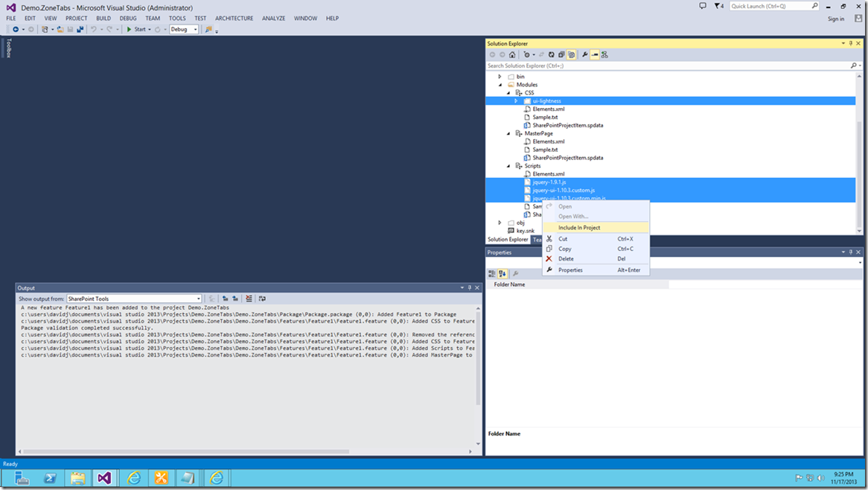Click the Sign in link
This screenshot has width=868, height=490.
836,19
